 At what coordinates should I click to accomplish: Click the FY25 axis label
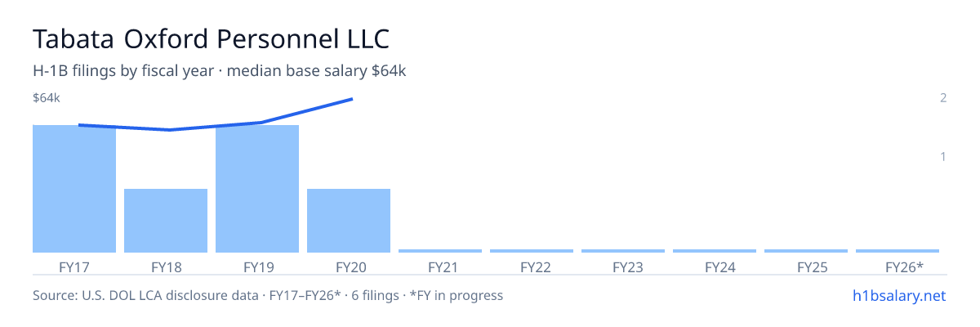(806, 267)
